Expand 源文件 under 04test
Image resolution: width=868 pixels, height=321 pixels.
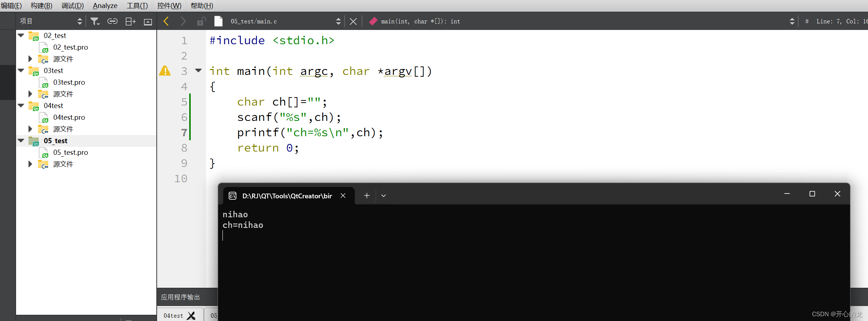coord(30,129)
